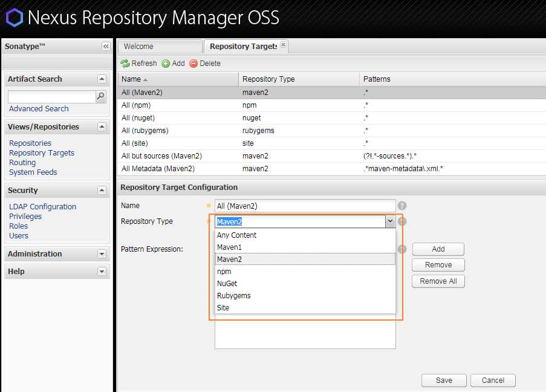Sort by the Patterns column header

[452, 79]
